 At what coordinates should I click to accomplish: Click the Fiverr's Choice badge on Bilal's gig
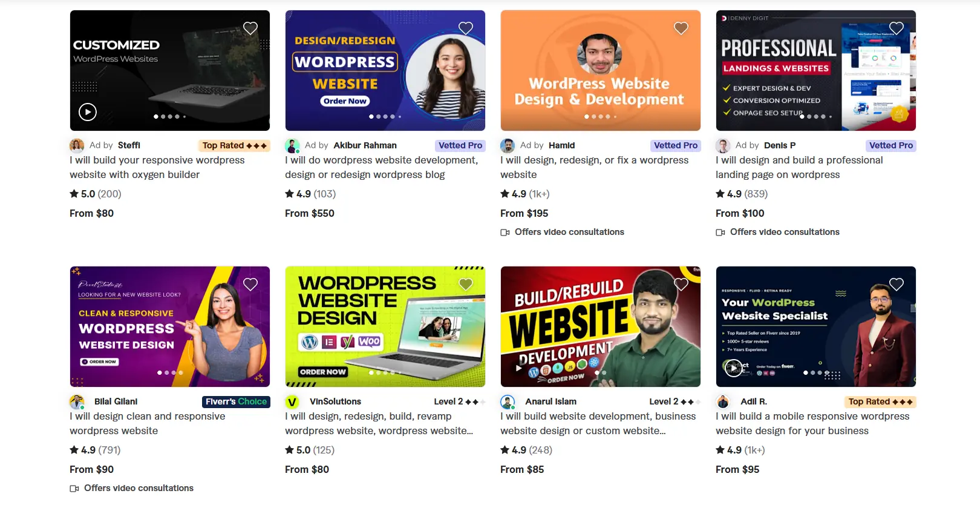click(x=236, y=401)
